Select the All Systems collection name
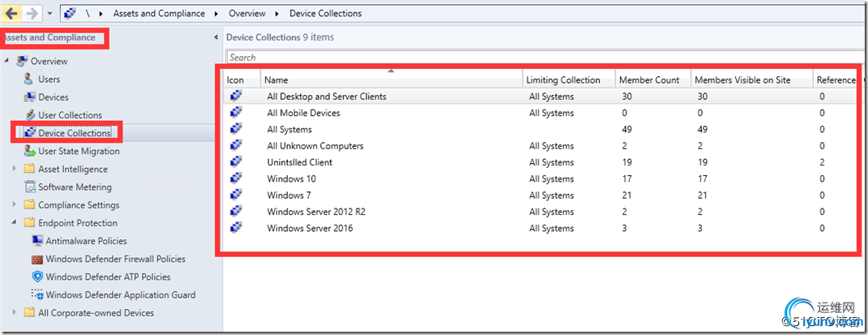 289,130
